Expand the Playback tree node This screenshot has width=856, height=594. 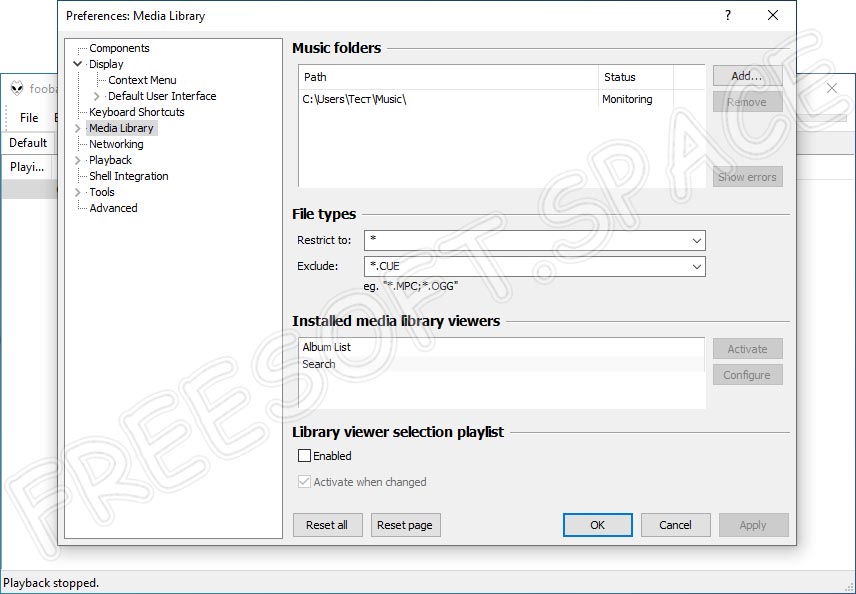click(x=78, y=160)
